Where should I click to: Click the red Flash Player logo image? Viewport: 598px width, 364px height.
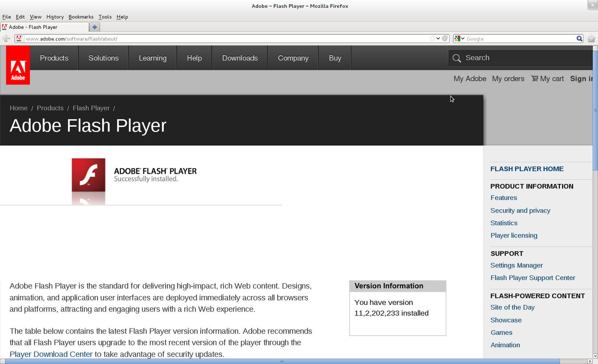pyautogui.click(x=89, y=175)
